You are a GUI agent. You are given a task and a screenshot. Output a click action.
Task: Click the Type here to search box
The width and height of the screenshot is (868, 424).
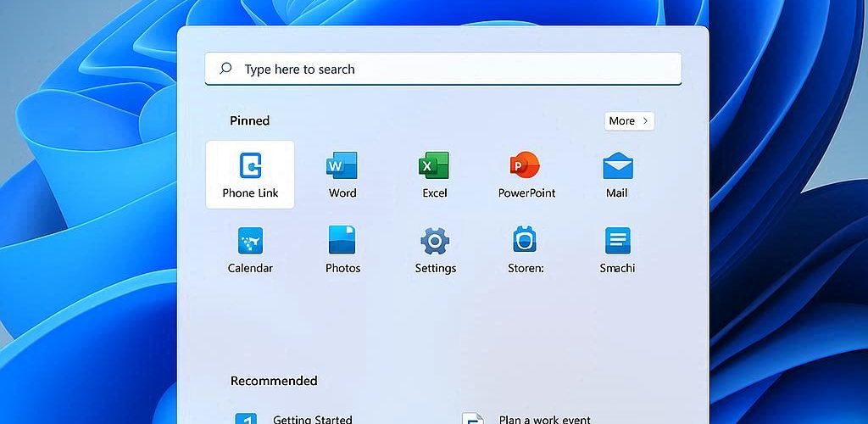pyautogui.click(x=442, y=69)
